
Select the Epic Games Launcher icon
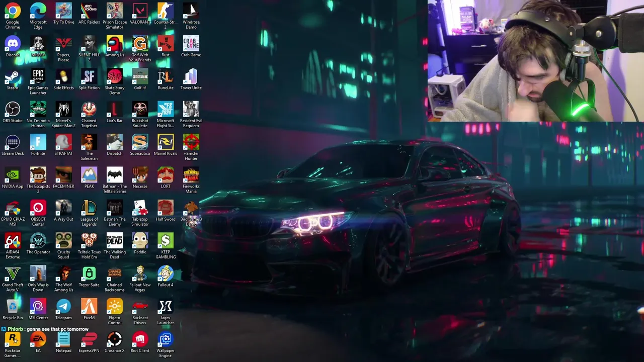pos(38,76)
